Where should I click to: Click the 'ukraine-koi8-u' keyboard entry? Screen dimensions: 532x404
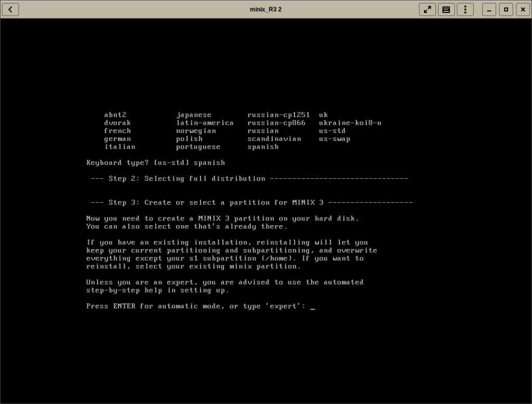(x=350, y=123)
